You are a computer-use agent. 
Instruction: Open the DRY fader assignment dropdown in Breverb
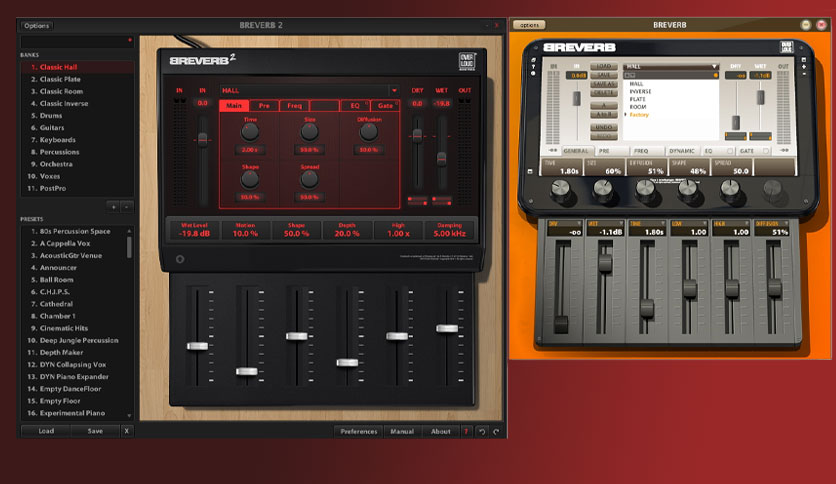(578, 223)
